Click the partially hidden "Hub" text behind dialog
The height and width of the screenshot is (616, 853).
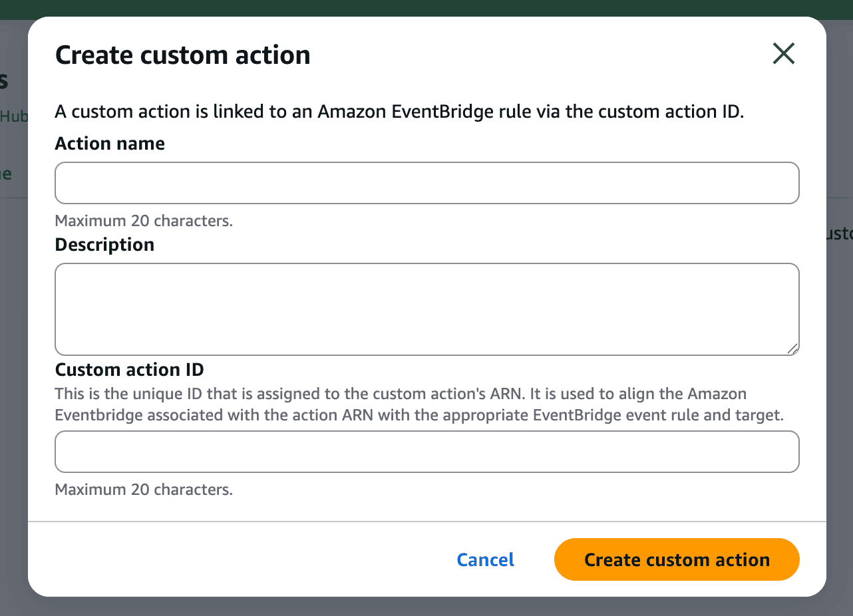13,116
